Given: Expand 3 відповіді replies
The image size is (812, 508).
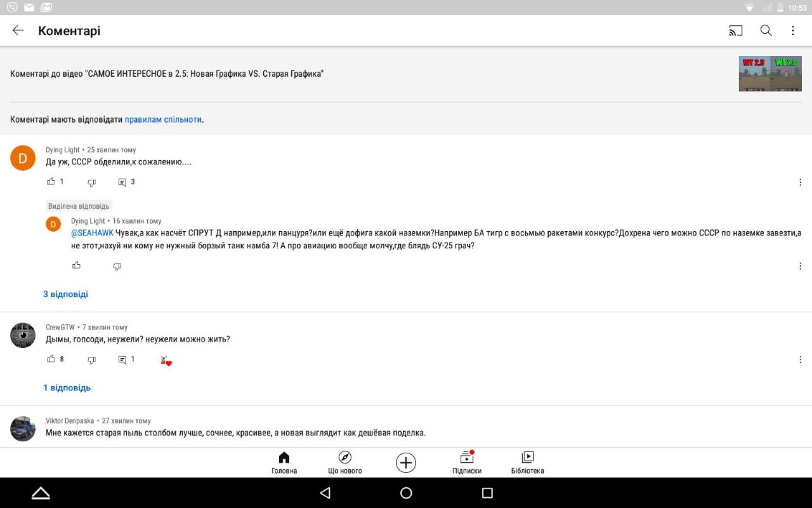Looking at the screenshot, I should coord(65,295).
